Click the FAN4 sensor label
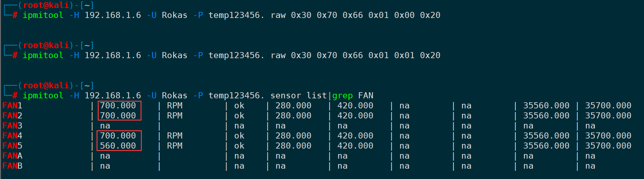Image resolution: width=644 pixels, height=179 pixels. 12,136
